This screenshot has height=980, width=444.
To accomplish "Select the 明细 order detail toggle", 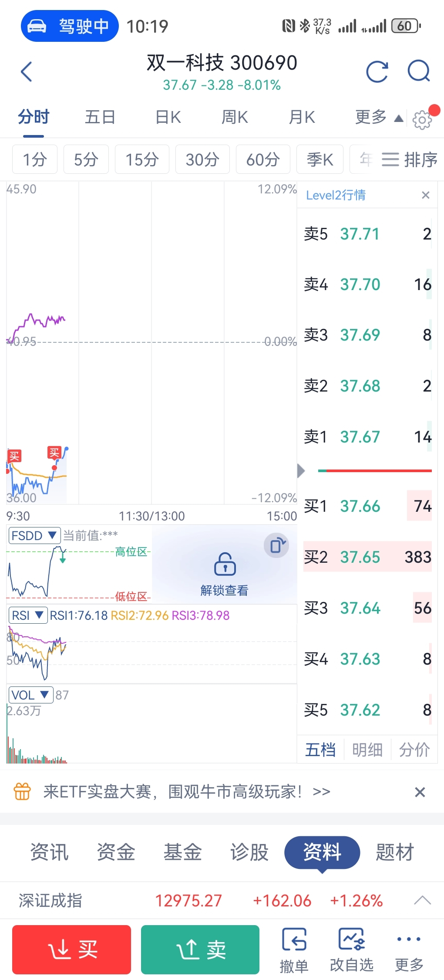I will [367, 750].
